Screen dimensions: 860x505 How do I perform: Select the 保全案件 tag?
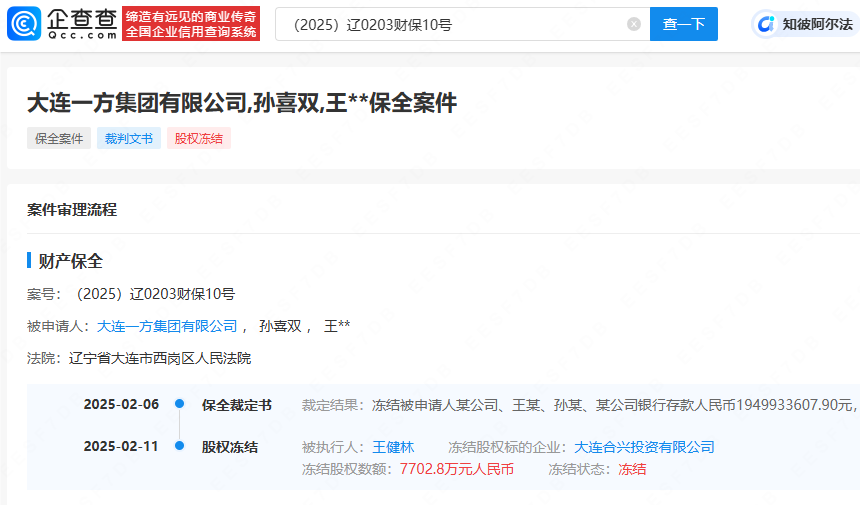coord(59,138)
